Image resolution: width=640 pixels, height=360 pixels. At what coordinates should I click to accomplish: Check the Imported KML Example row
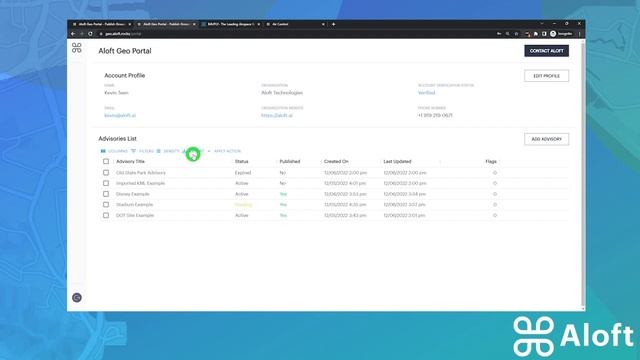106,183
